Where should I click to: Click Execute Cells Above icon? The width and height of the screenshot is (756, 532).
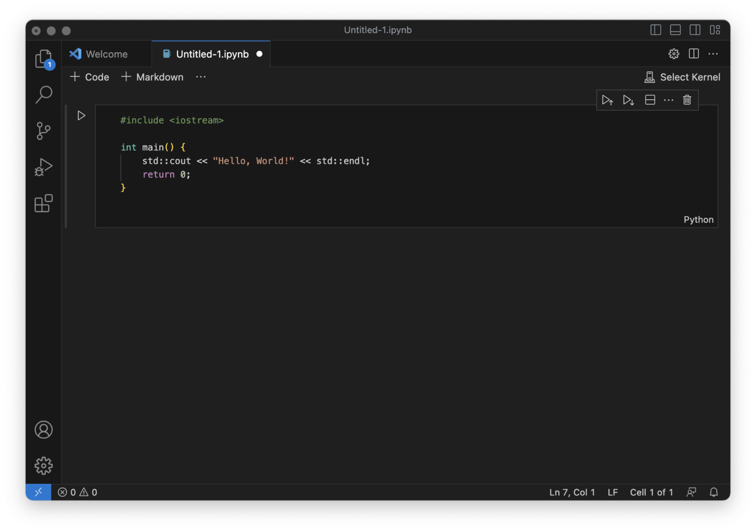(x=607, y=100)
